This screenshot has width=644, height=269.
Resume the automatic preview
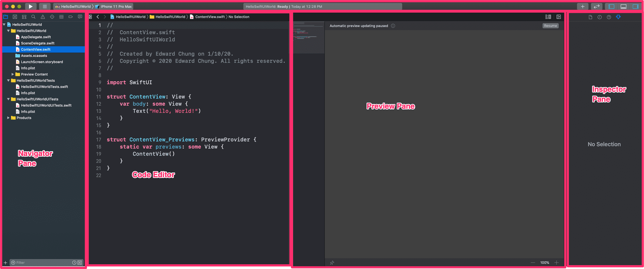tap(551, 26)
